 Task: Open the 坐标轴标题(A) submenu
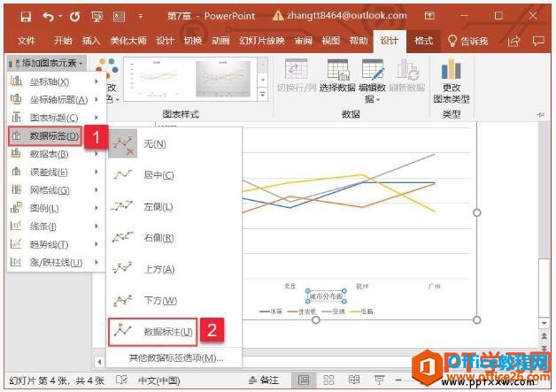click(55, 100)
